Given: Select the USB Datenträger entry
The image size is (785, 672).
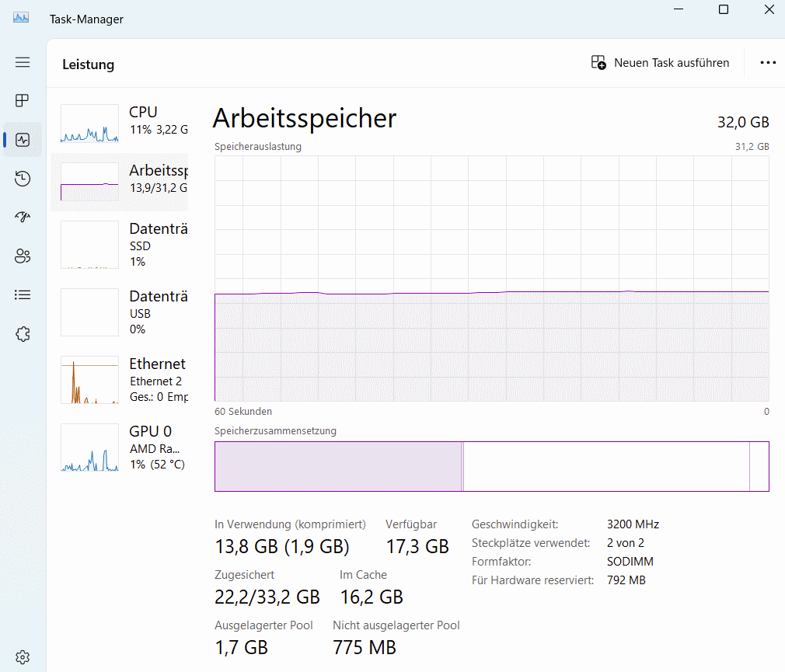Looking at the screenshot, I should [x=120, y=313].
